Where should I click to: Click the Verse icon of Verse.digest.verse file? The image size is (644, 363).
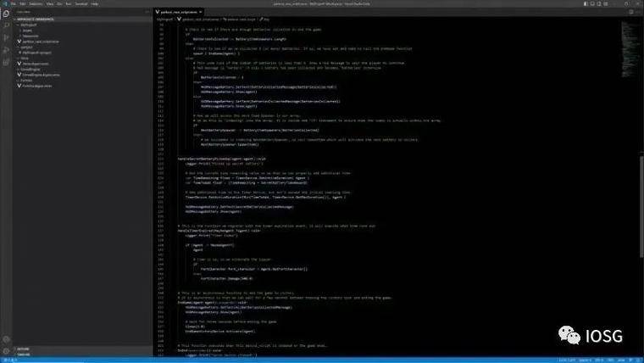point(19,64)
